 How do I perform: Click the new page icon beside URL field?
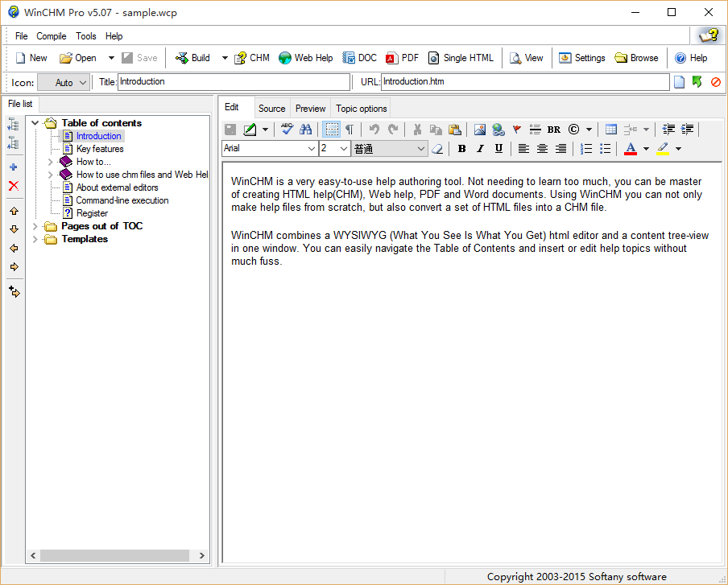[679, 82]
